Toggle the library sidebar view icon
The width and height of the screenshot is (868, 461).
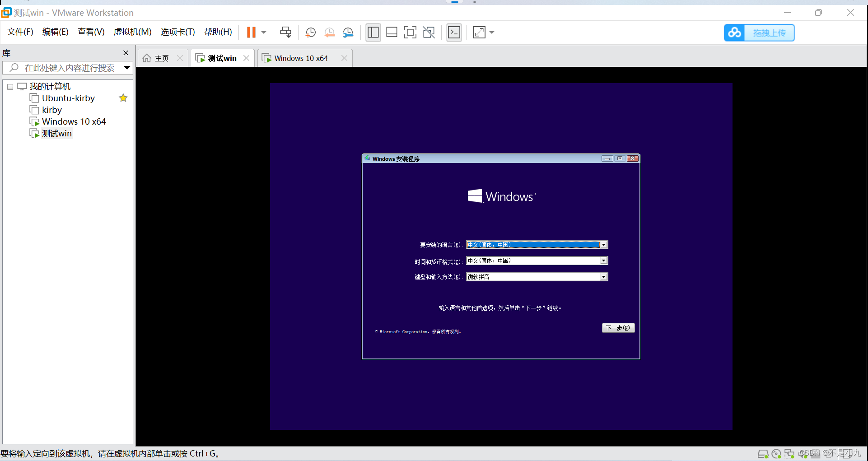click(x=373, y=32)
